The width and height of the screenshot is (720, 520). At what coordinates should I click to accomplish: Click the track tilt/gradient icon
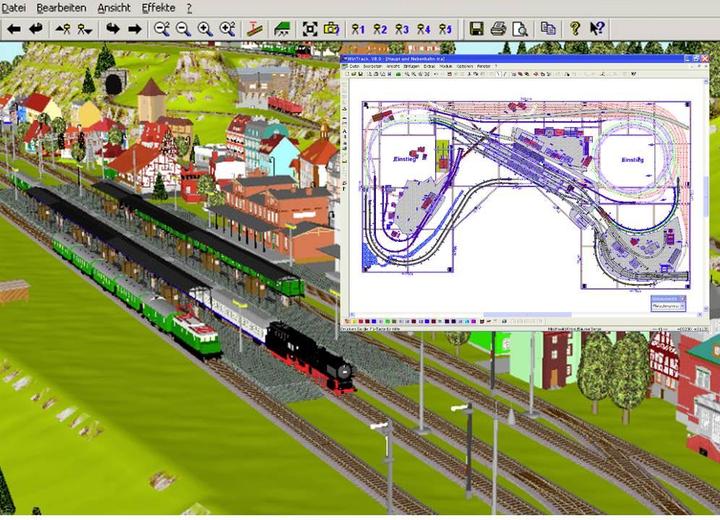point(254,29)
